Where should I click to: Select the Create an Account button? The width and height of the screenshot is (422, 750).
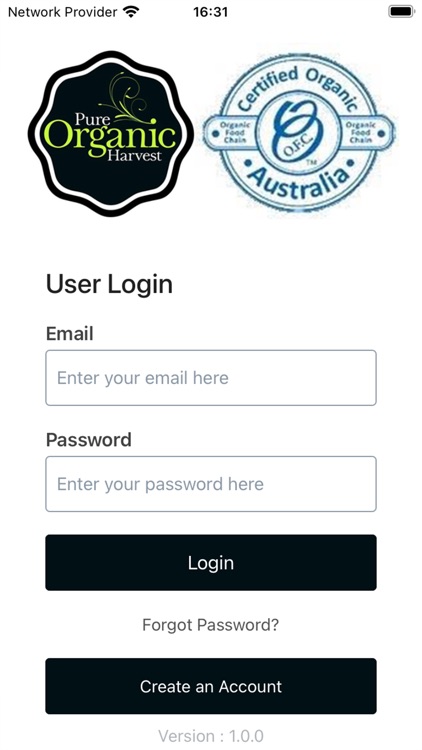tap(211, 686)
